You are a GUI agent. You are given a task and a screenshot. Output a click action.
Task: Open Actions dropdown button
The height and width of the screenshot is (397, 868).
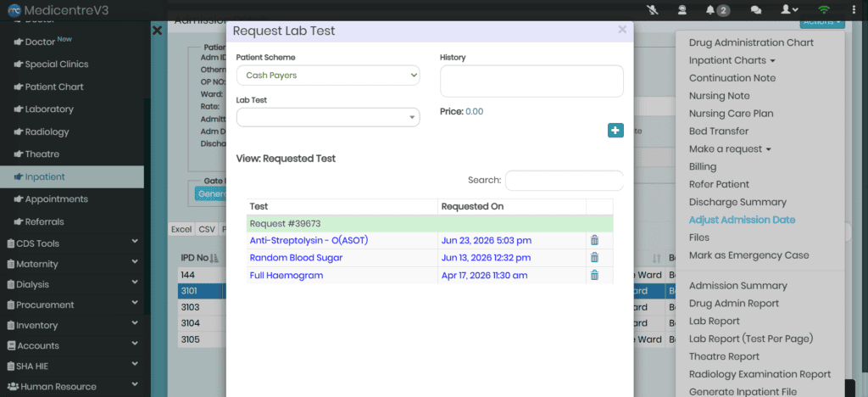coord(822,22)
